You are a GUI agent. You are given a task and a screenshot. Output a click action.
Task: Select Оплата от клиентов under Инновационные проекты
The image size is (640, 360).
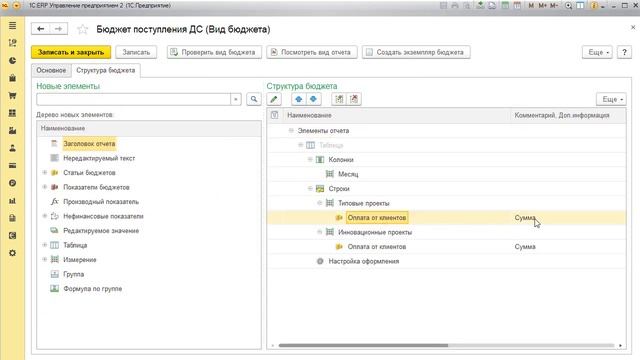coord(377,247)
